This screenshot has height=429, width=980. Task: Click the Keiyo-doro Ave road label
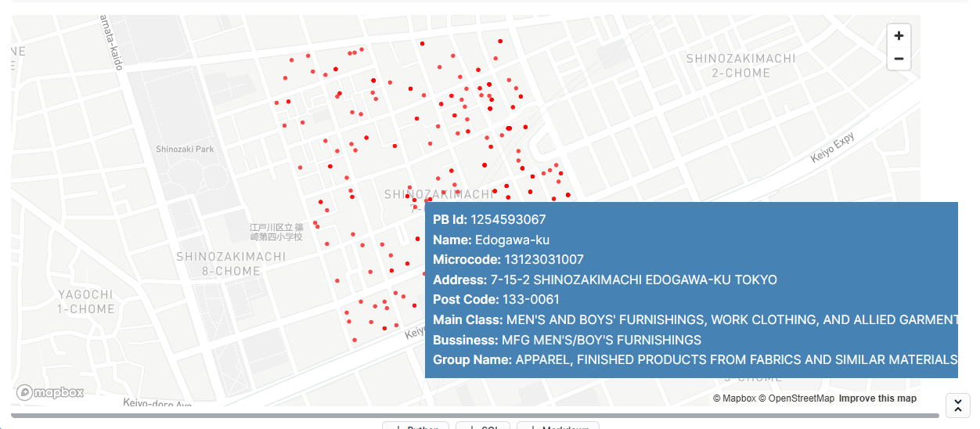click(x=157, y=403)
